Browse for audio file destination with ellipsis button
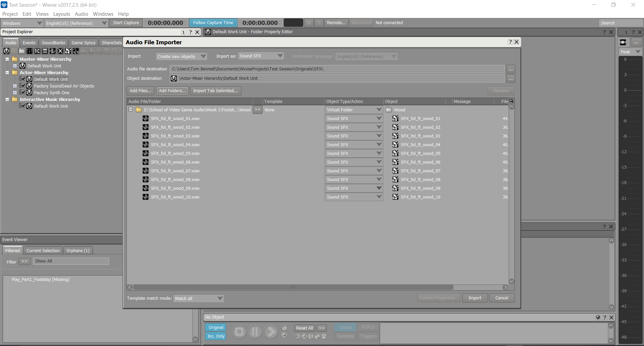Screen dimensions: 644x346 [511, 69]
